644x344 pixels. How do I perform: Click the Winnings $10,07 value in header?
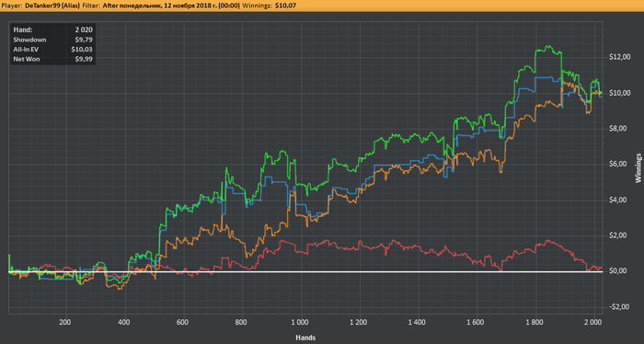coord(284,6)
